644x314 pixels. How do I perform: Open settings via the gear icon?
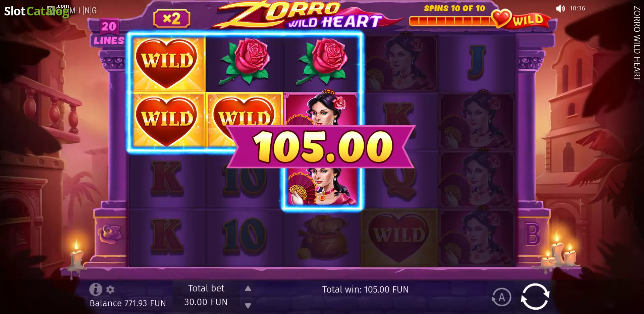point(110,290)
